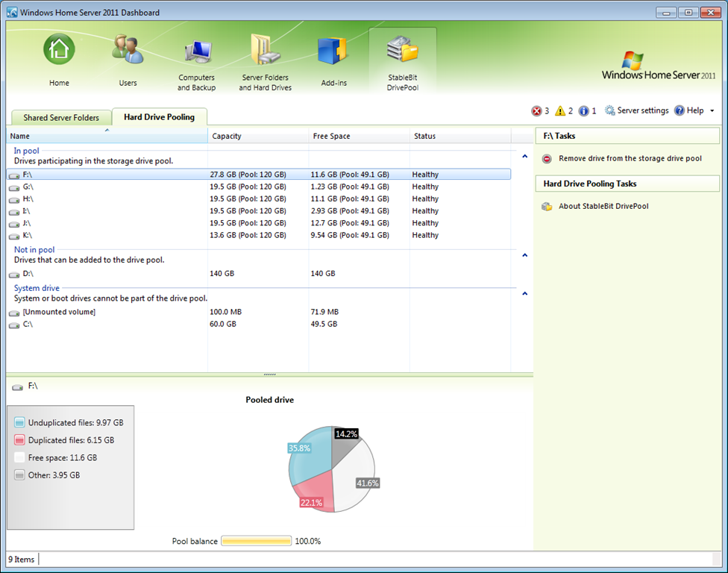Click the Help question mark icon
The image size is (728, 573).
pos(680,110)
